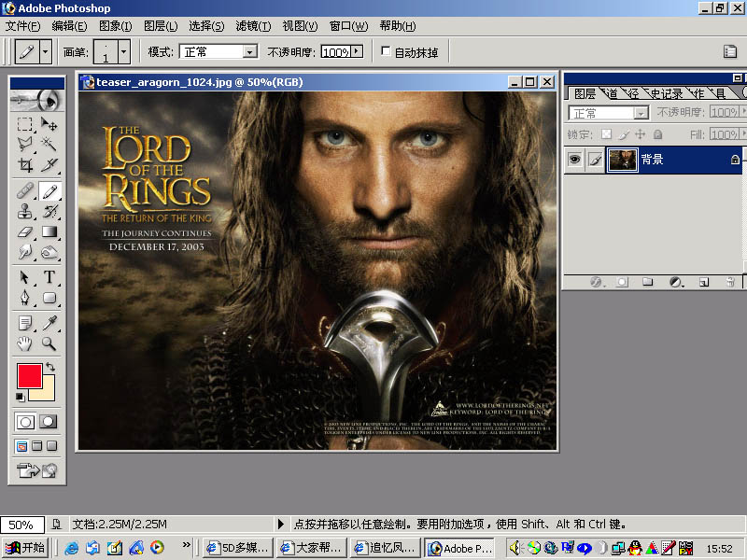Open the tool preset picker arrow
The width and height of the screenshot is (747, 560).
click(46, 51)
